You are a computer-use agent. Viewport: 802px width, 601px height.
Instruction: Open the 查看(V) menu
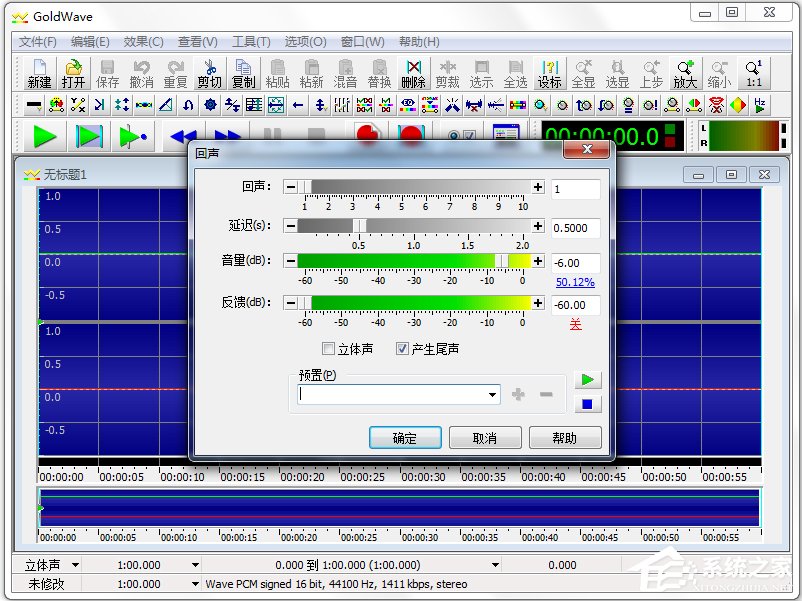click(197, 42)
